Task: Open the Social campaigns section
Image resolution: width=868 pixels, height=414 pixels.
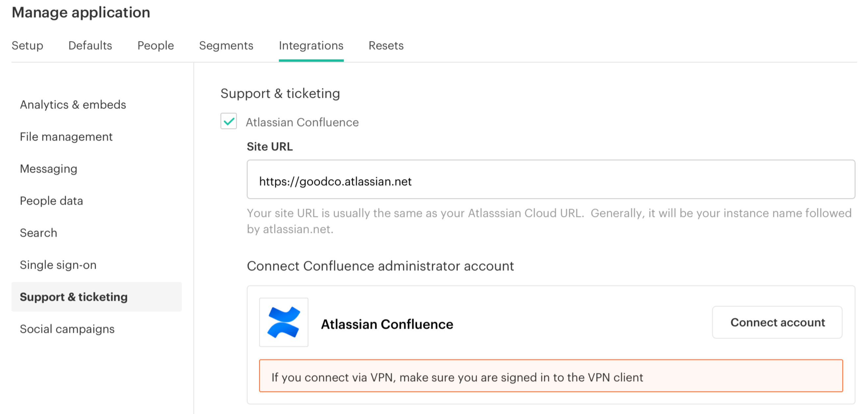Action: (x=67, y=329)
